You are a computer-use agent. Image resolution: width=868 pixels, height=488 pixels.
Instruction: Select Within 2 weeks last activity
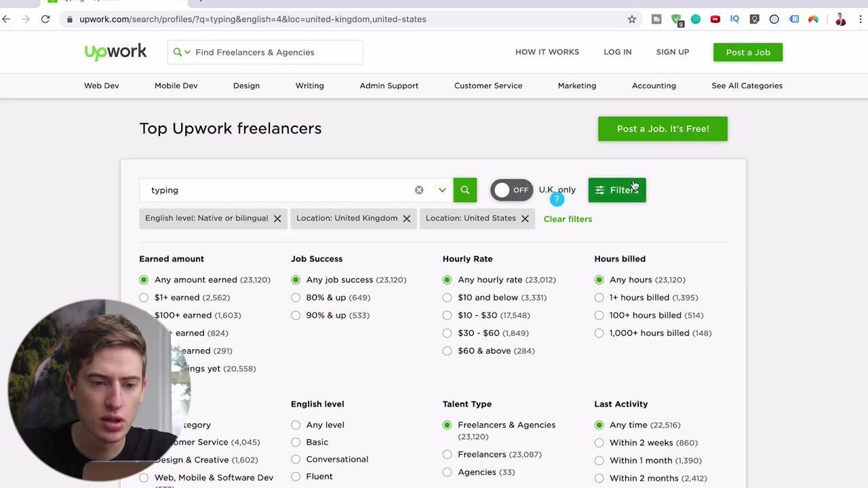pyautogui.click(x=599, y=443)
